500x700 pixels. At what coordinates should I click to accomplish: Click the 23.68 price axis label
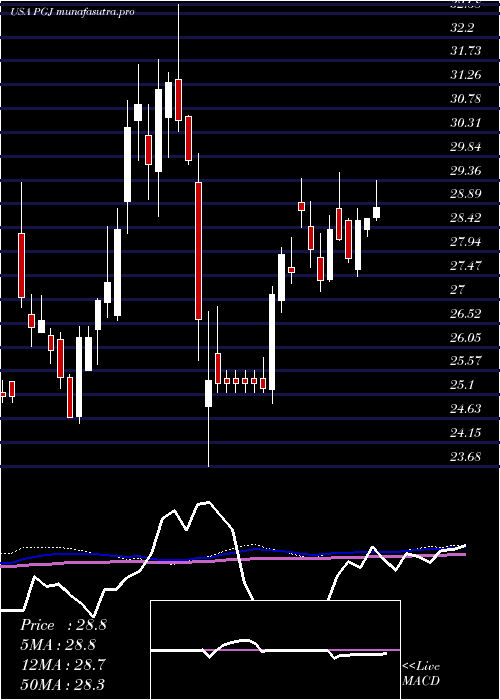(466, 457)
